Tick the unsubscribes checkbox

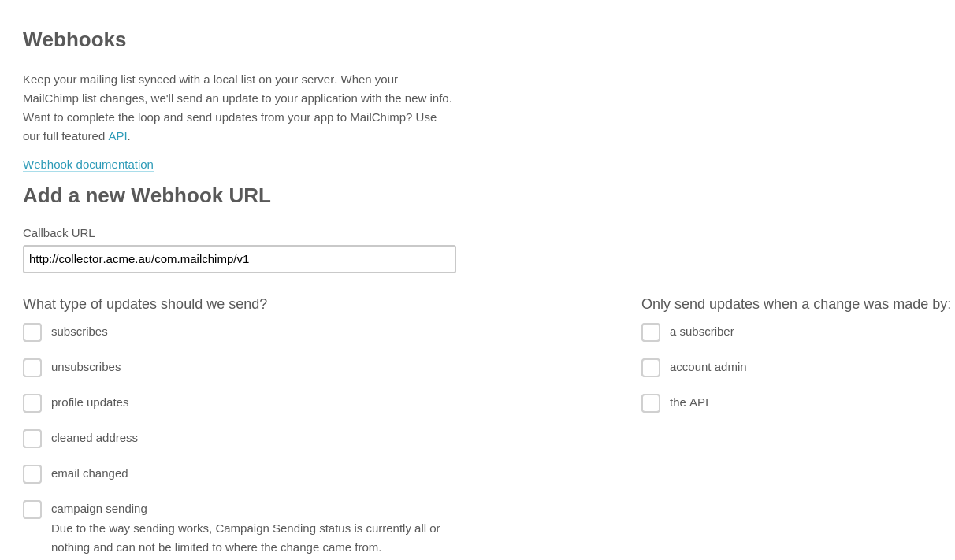[x=32, y=368]
